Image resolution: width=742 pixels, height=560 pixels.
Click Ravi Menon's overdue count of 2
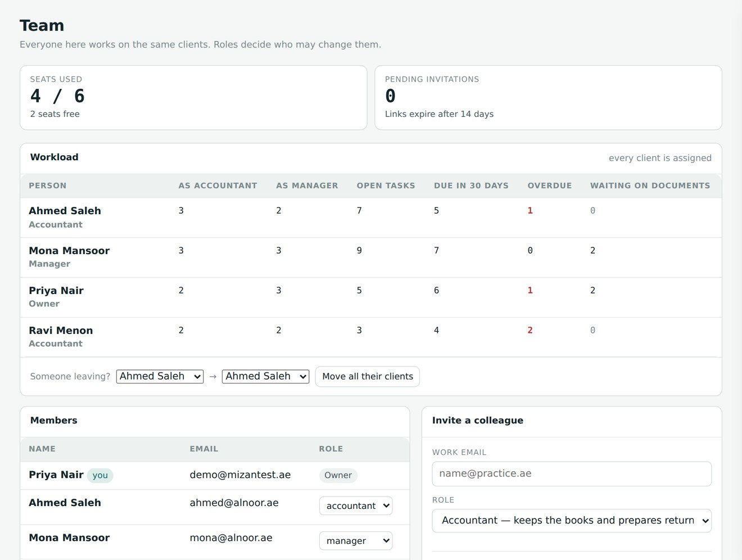coord(530,331)
